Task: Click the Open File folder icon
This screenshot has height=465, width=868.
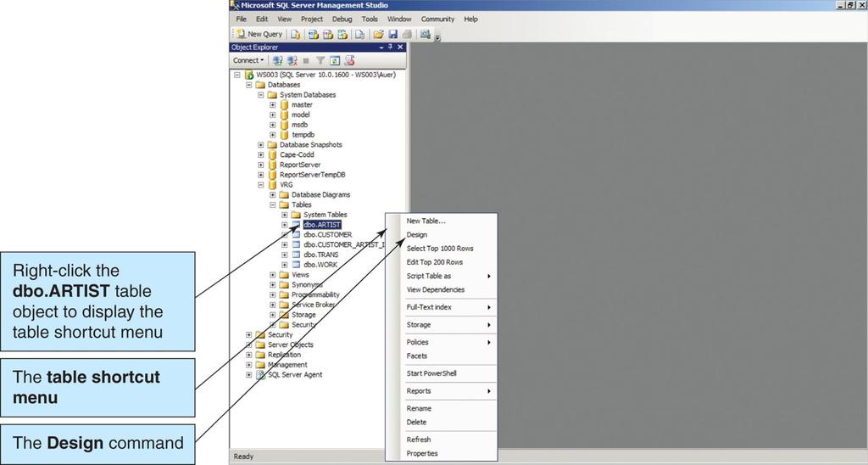Action: tap(379, 34)
